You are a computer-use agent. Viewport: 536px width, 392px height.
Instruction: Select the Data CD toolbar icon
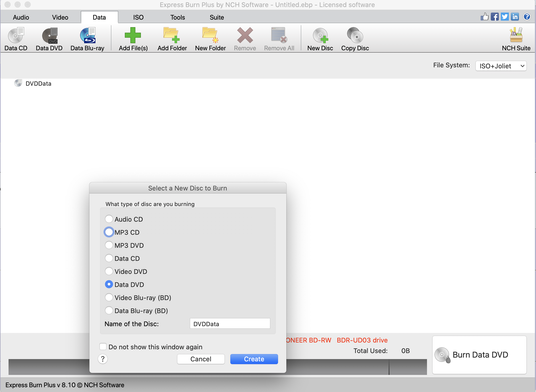click(16, 39)
